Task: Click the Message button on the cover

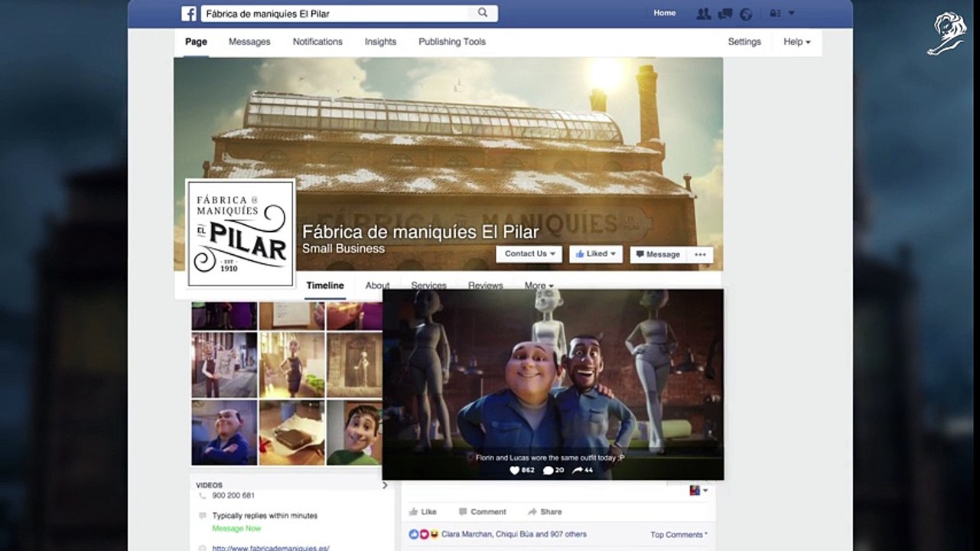Action: [x=658, y=255]
